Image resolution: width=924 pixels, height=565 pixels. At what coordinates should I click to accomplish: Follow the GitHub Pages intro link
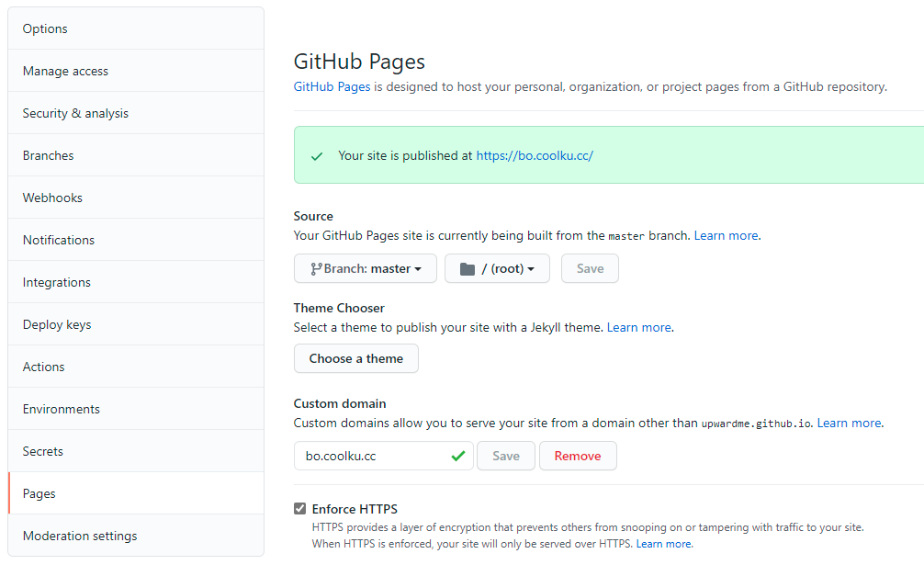pyautogui.click(x=332, y=86)
